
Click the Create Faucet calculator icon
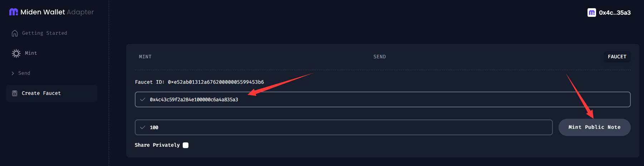pos(15,93)
